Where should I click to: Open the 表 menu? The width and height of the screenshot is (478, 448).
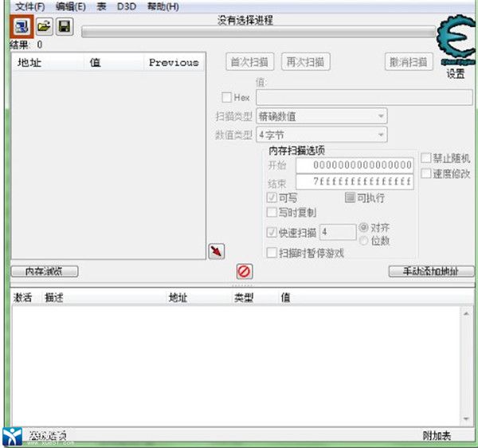click(x=101, y=6)
